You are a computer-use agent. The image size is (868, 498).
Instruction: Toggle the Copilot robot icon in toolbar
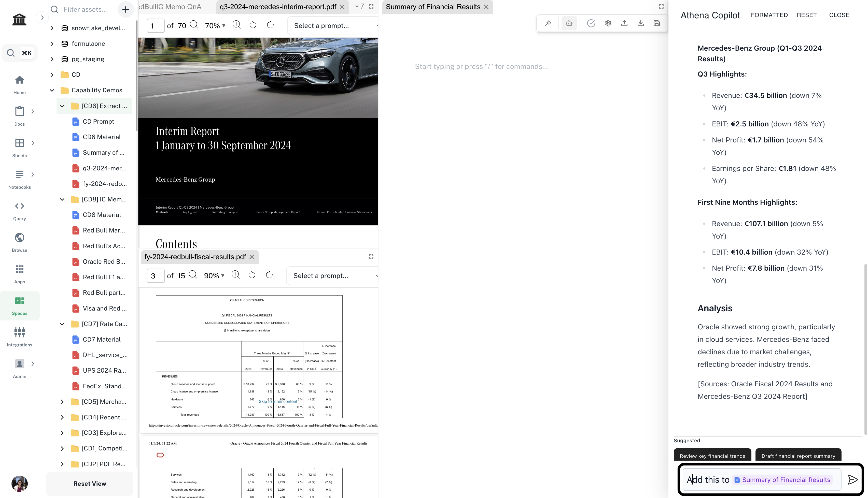(569, 23)
